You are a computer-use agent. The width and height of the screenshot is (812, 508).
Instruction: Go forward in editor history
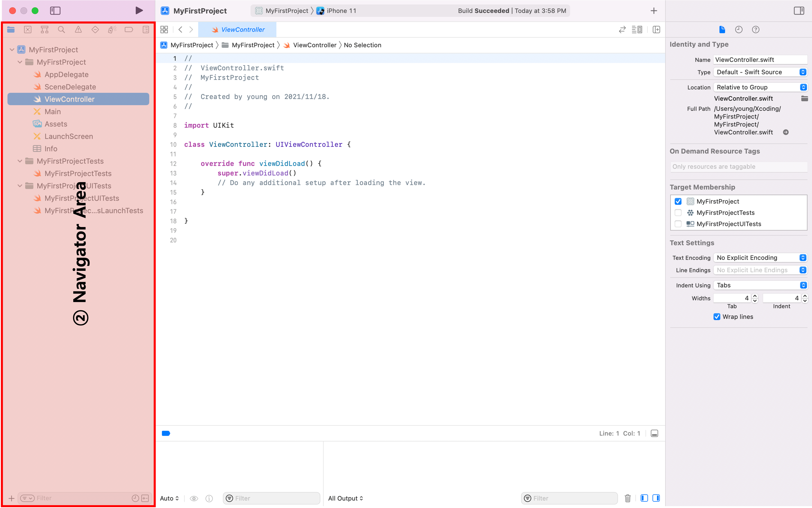click(x=191, y=30)
